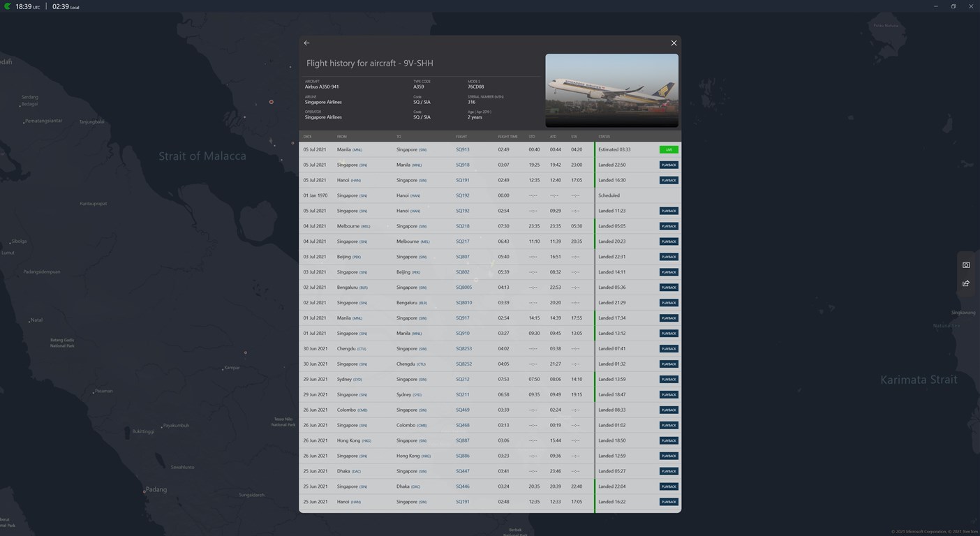
Task: Start playback for flight SQ218 from Melbourne
Action: [x=669, y=226]
